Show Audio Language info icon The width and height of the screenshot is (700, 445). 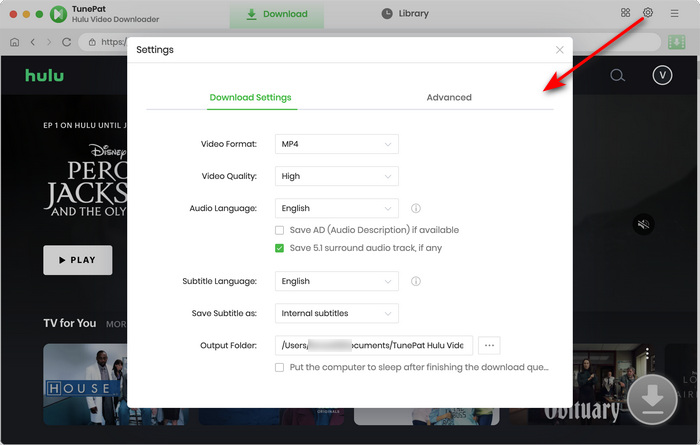tap(416, 208)
